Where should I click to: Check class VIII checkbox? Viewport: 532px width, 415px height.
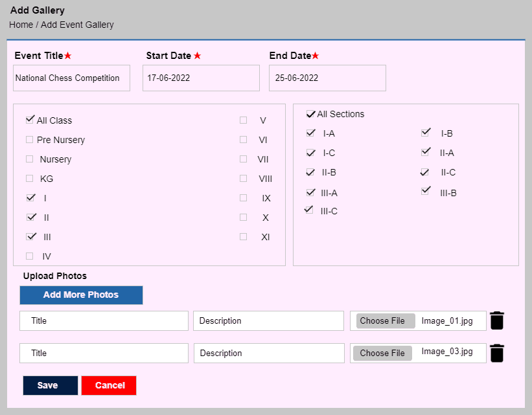click(x=243, y=178)
